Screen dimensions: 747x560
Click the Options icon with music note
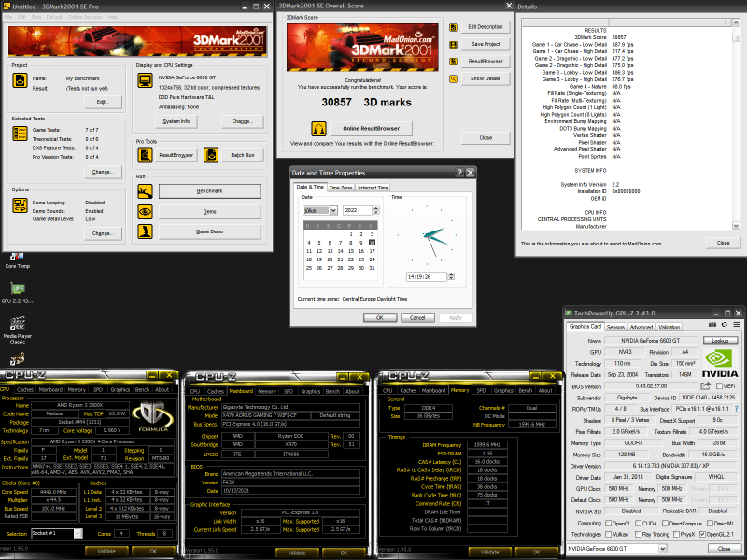point(20,205)
